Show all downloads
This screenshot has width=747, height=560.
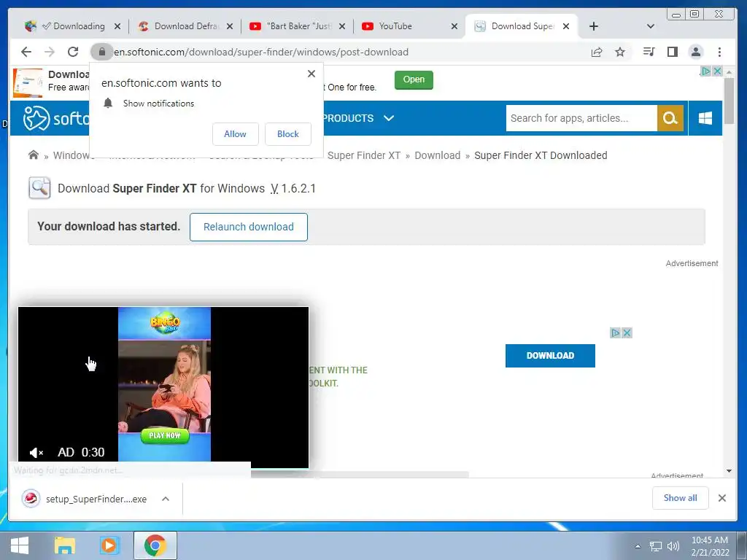[681, 498]
